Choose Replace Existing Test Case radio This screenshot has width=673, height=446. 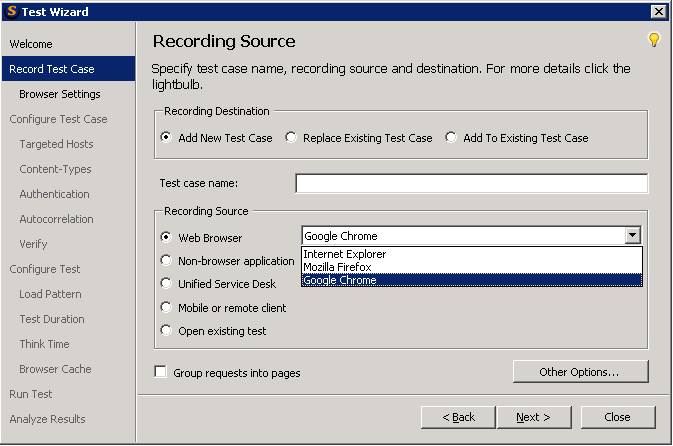click(291, 138)
